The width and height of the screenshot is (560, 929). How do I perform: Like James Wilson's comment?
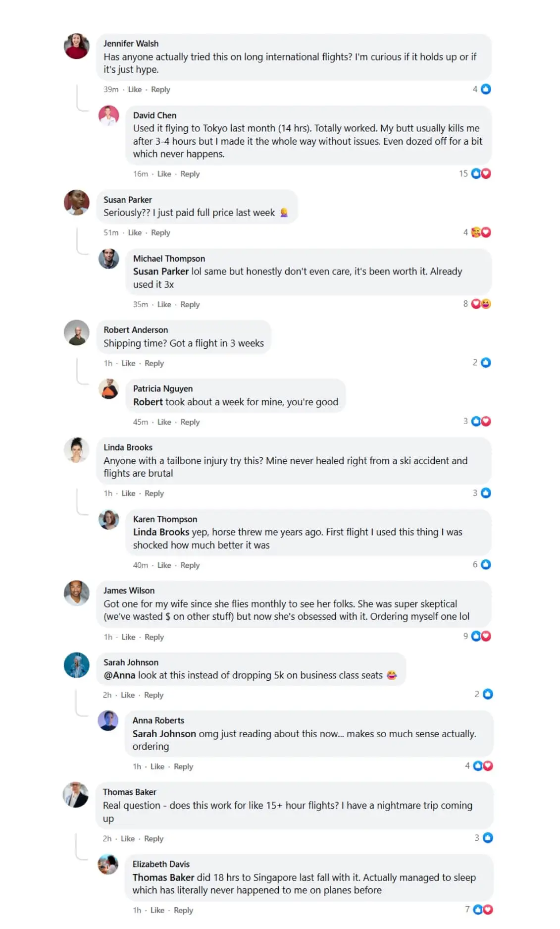[128, 637]
